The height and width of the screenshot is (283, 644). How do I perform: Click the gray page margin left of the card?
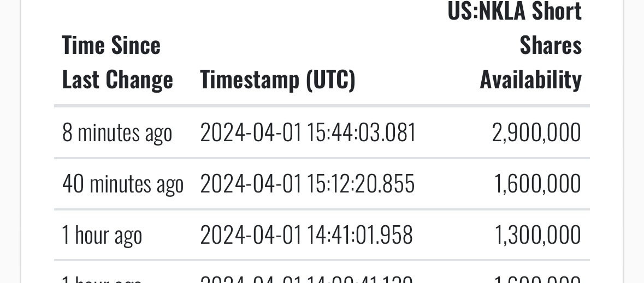[x=10, y=142]
